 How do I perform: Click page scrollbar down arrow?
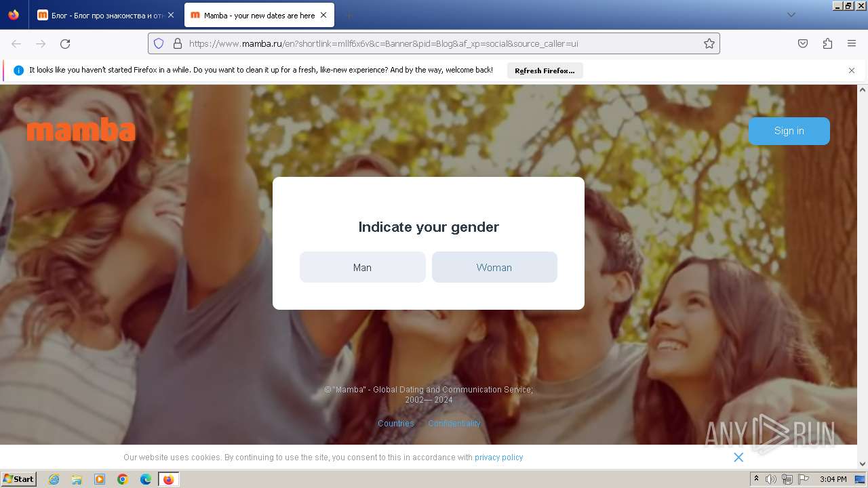coord(863,464)
